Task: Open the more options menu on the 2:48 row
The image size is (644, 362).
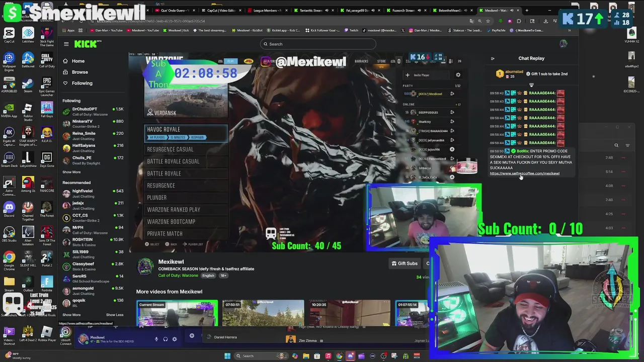Action: click(x=623, y=157)
